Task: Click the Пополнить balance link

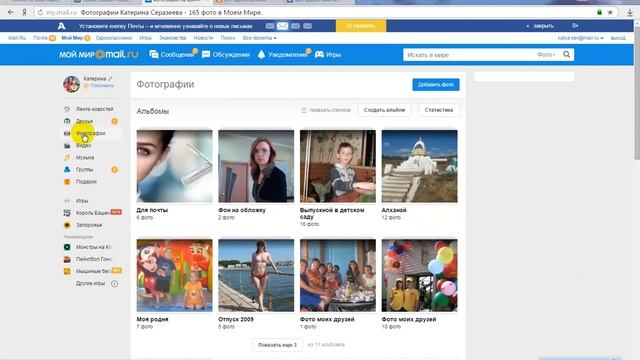Action: 102,86
